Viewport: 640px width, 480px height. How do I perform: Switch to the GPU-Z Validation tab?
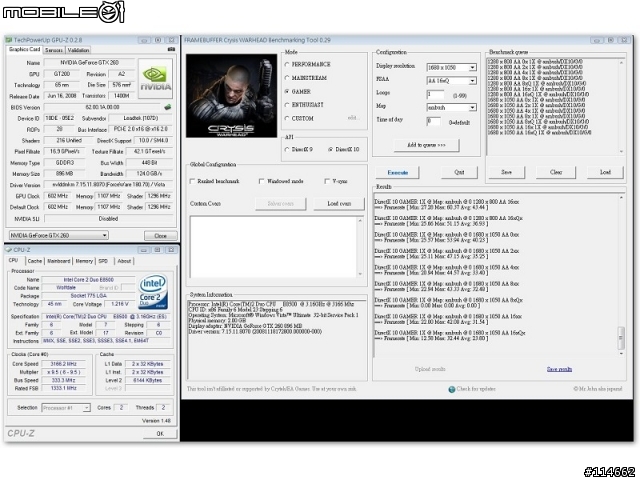point(78,50)
